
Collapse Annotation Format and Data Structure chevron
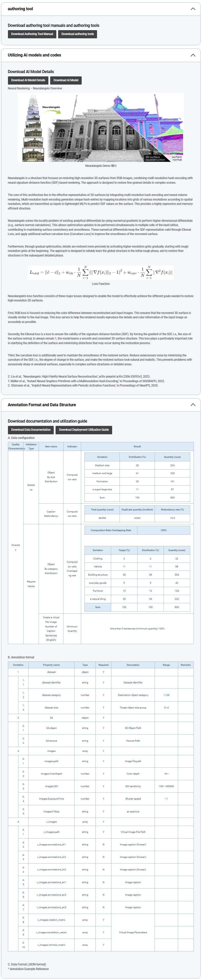[193, 405]
